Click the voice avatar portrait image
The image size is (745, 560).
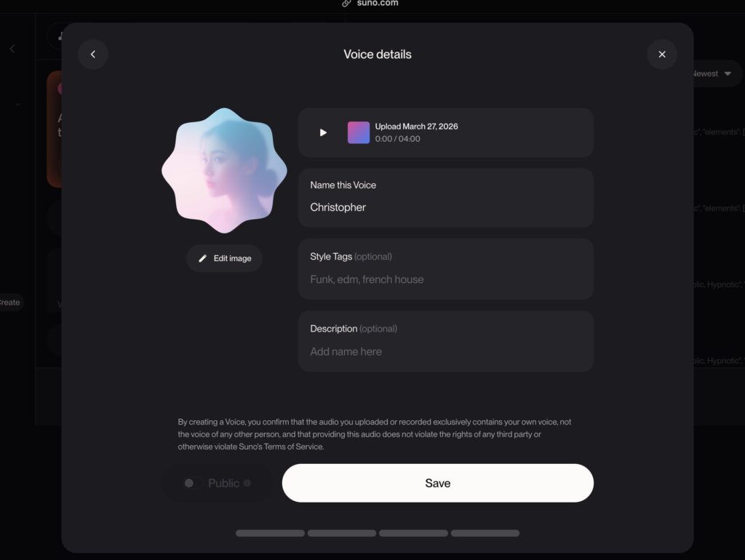pyautogui.click(x=224, y=170)
